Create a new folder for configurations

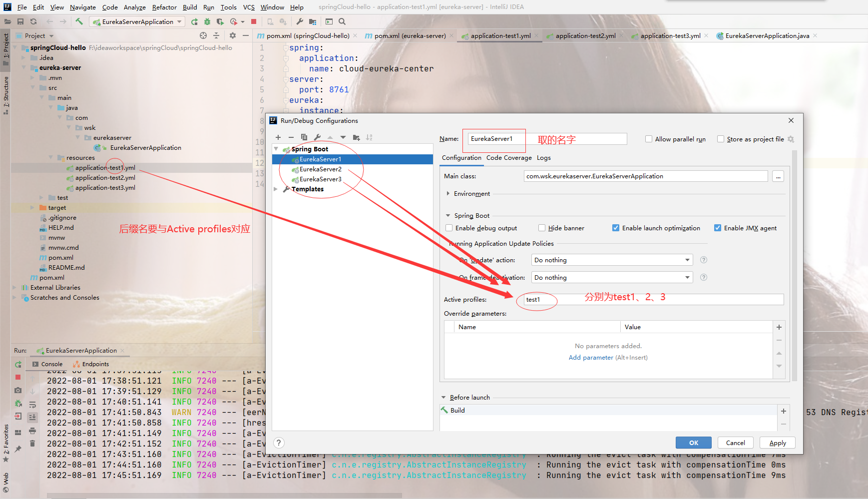356,137
